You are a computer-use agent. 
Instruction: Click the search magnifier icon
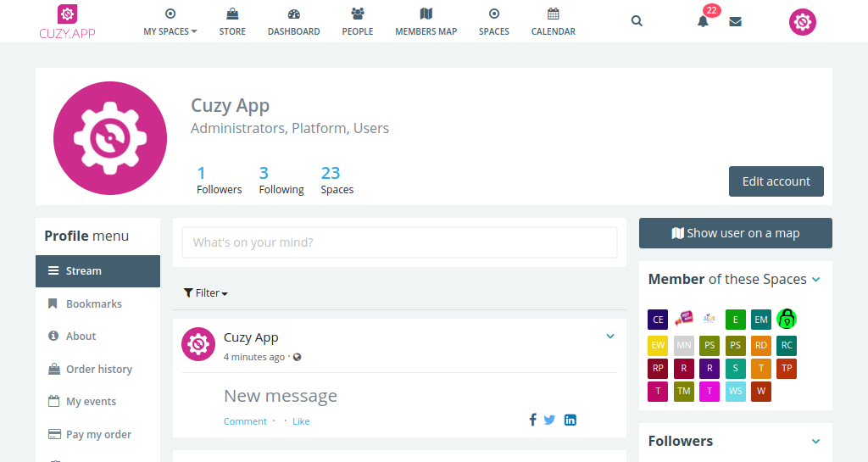pos(637,21)
